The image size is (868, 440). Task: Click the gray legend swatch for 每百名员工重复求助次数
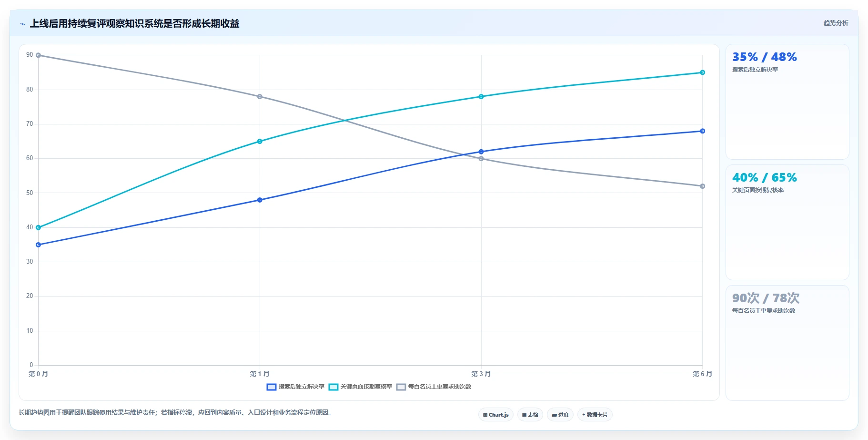[x=401, y=387]
